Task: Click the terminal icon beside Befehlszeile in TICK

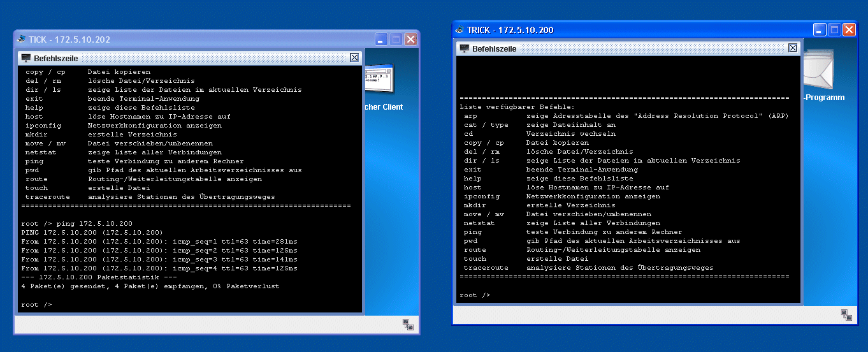Action: click(x=25, y=58)
